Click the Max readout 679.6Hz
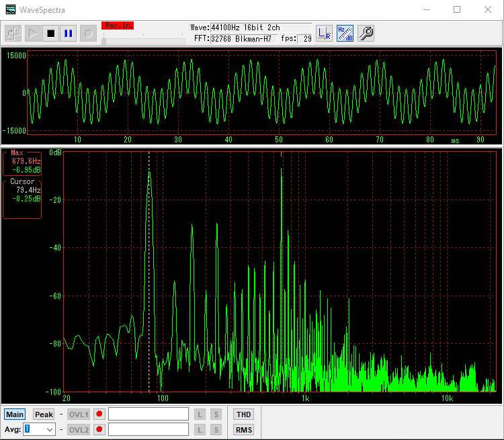Viewport: 504px width, 440px height. point(26,161)
